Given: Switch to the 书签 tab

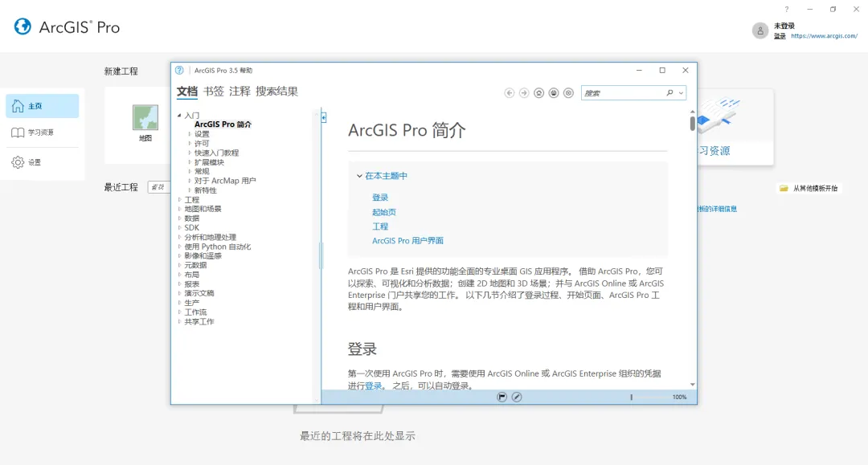Looking at the screenshot, I should (x=214, y=92).
